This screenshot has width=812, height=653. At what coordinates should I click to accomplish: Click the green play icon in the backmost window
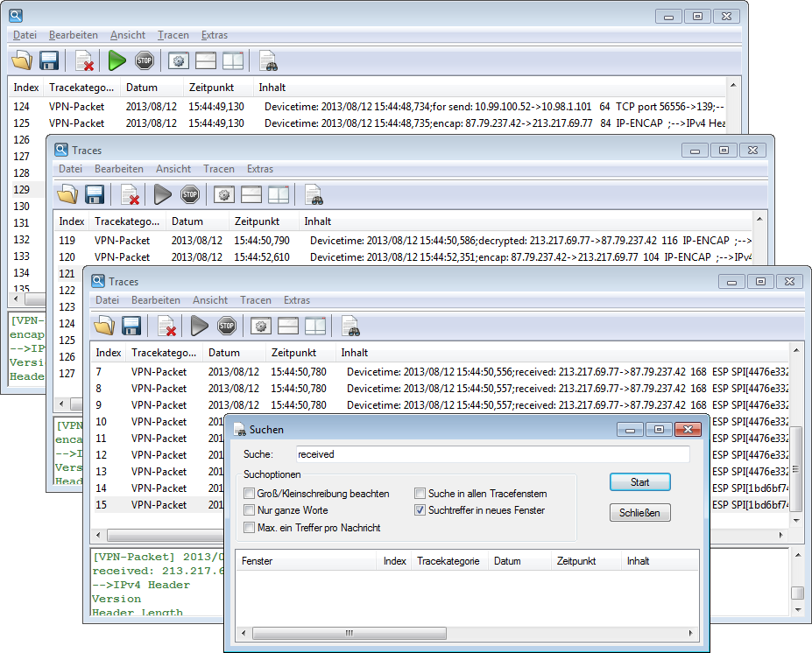pyautogui.click(x=117, y=60)
